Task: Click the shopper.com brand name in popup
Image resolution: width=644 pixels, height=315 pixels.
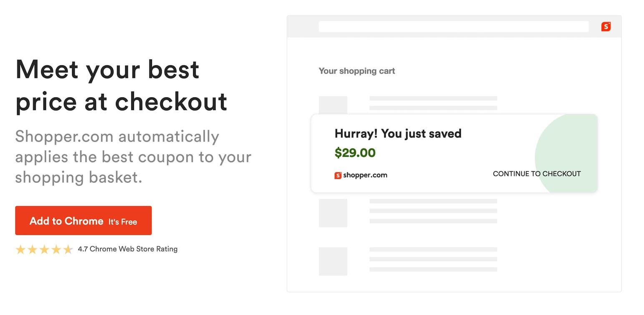Action: pyautogui.click(x=365, y=175)
